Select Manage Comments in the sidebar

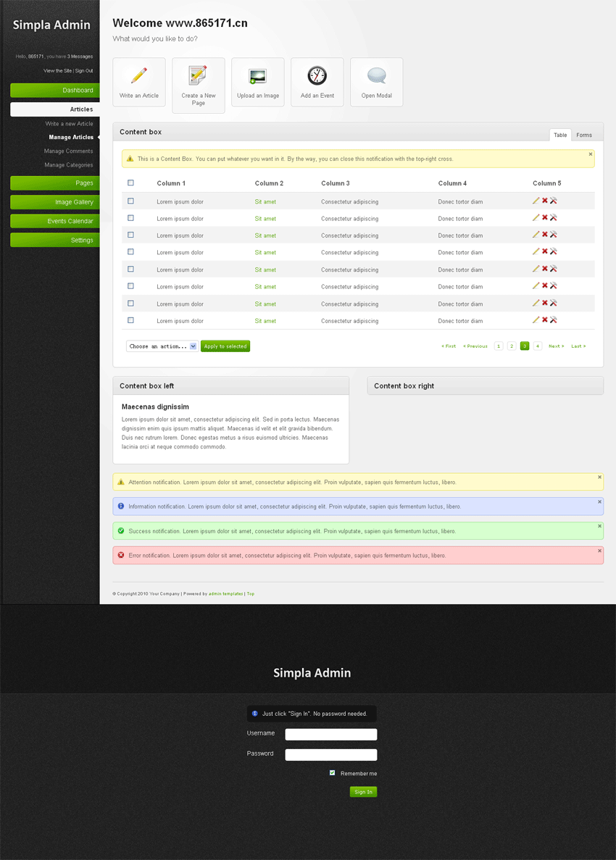[68, 151]
